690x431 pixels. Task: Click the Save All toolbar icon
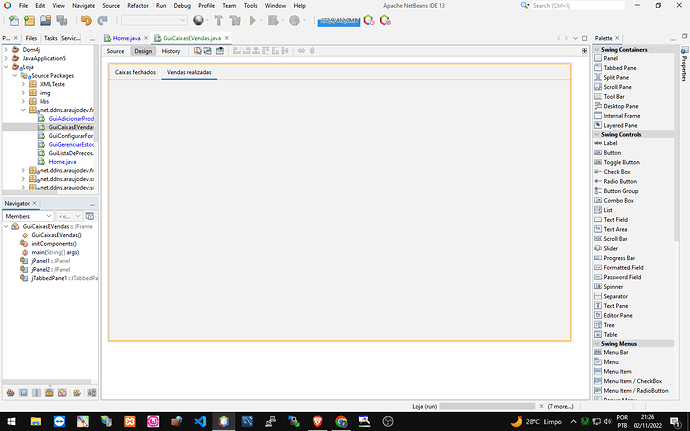tap(62, 21)
